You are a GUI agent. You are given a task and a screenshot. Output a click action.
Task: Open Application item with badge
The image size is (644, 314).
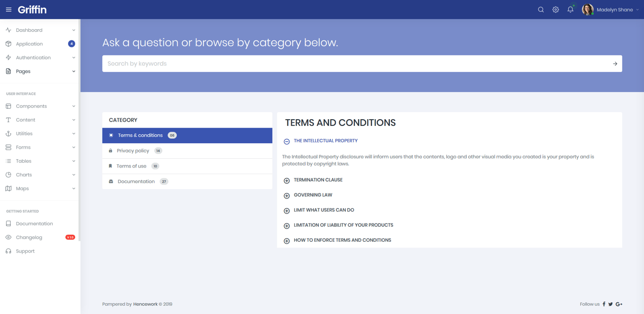click(x=40, y=44)
